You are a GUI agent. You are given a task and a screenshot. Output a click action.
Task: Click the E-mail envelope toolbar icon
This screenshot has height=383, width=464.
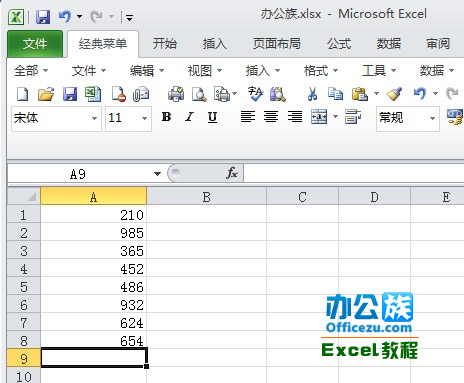tap(141, 94)
